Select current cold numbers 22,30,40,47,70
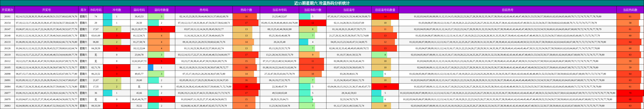This screenshot has width=644, height=109. 280,87
